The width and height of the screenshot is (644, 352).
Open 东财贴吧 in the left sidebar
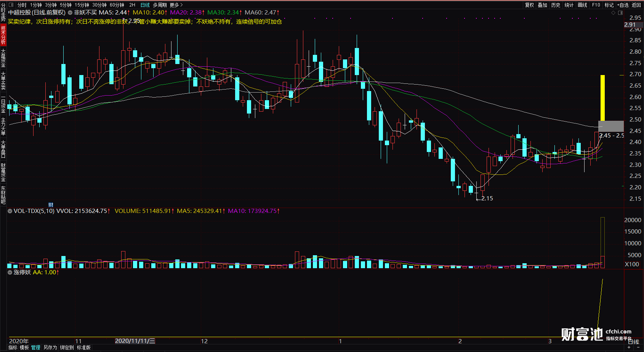click(3, 195)
